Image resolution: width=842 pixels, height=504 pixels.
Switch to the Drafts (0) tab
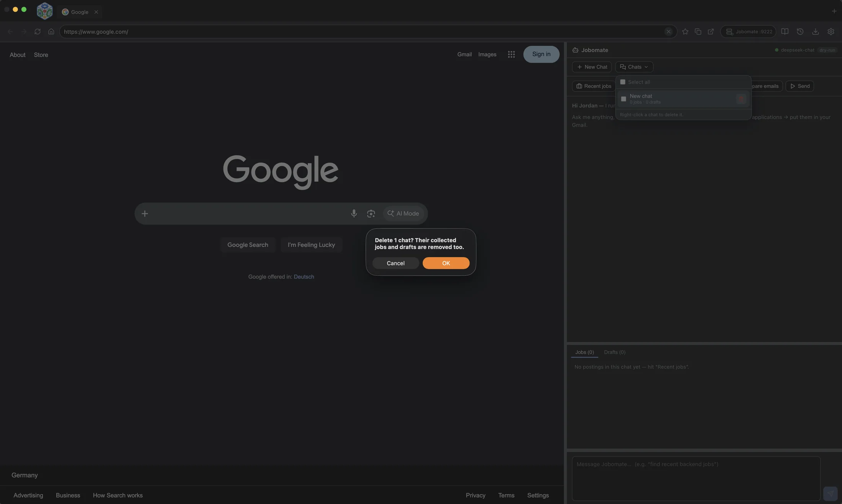pos(615,352)
